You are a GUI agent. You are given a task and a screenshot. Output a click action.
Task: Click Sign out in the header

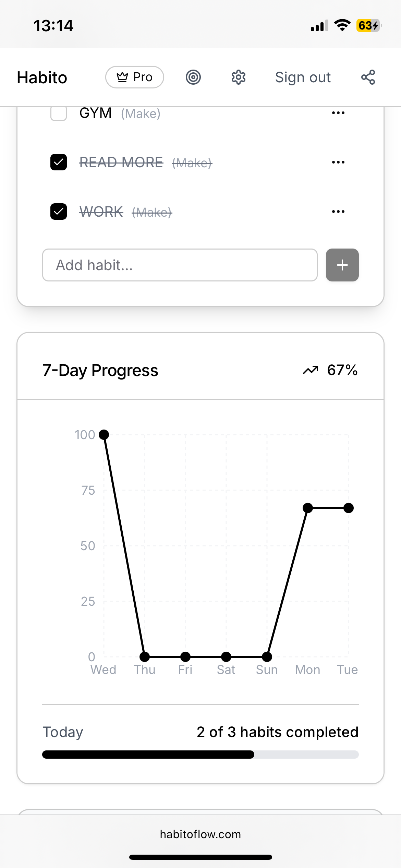303,77
